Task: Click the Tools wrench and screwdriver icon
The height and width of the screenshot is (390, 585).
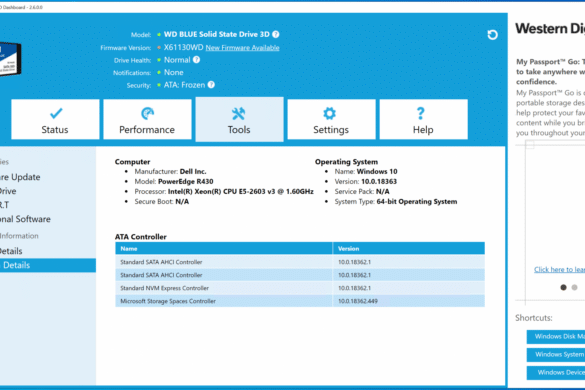Action: pyautogui.click(x=238, y=113)
